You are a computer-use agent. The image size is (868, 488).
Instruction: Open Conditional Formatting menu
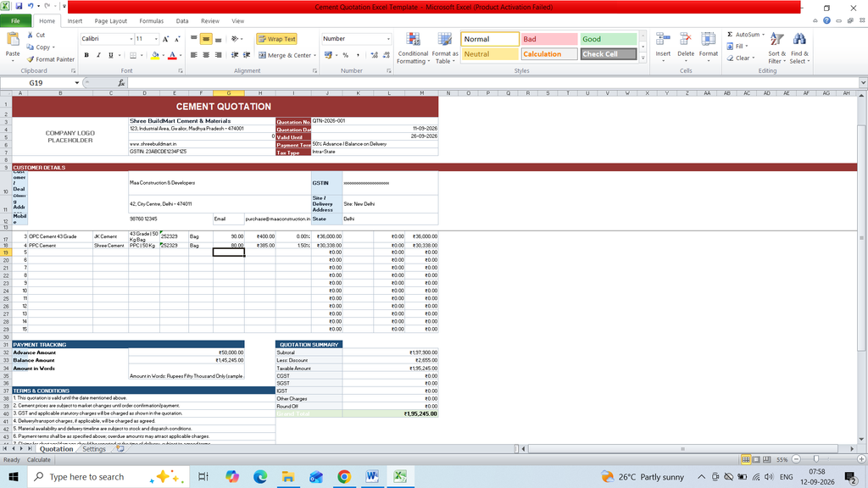[413, 48]
